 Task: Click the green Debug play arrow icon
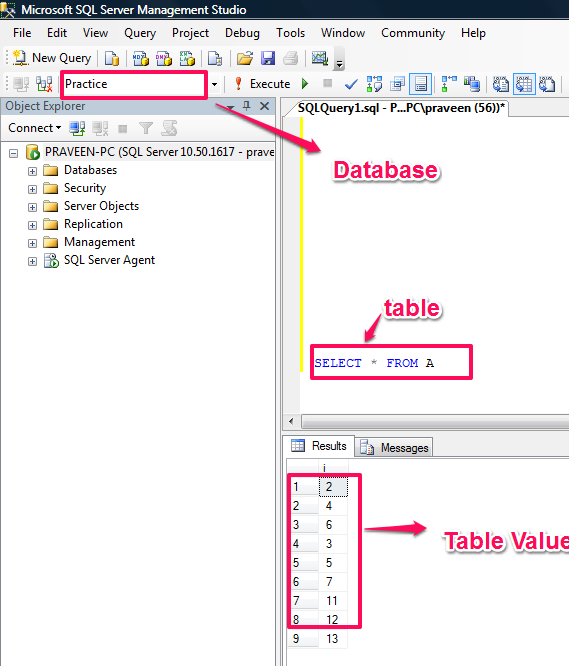tap(305, 84)
